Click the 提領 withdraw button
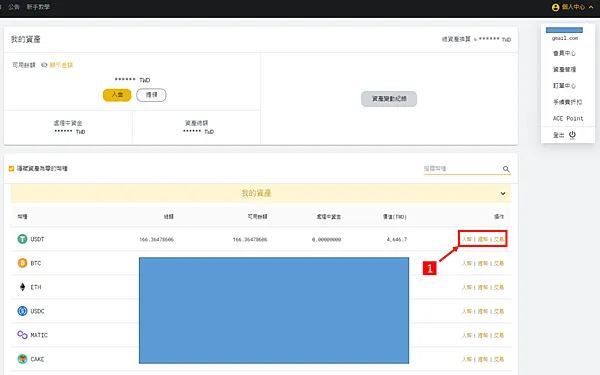Screen dimensions: 600x375 coord(151,95)
